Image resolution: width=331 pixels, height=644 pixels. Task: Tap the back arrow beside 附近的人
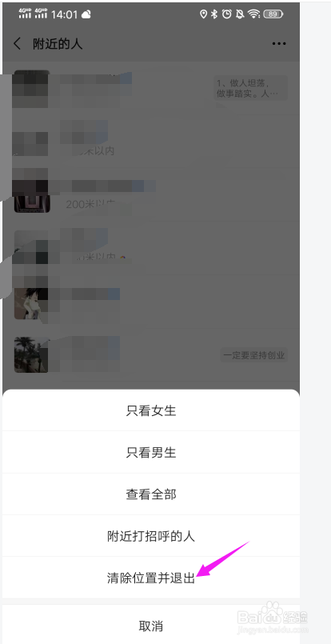click(x=18, y=43)
